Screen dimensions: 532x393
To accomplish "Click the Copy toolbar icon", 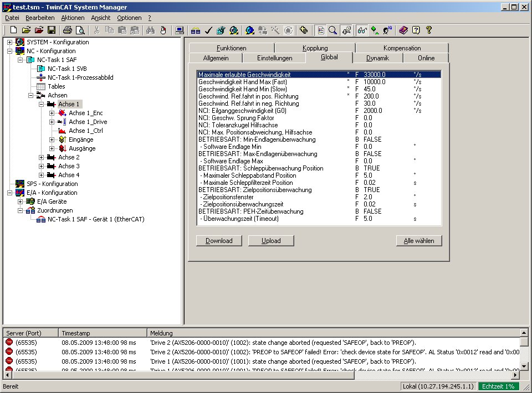I will coord(109,30).
